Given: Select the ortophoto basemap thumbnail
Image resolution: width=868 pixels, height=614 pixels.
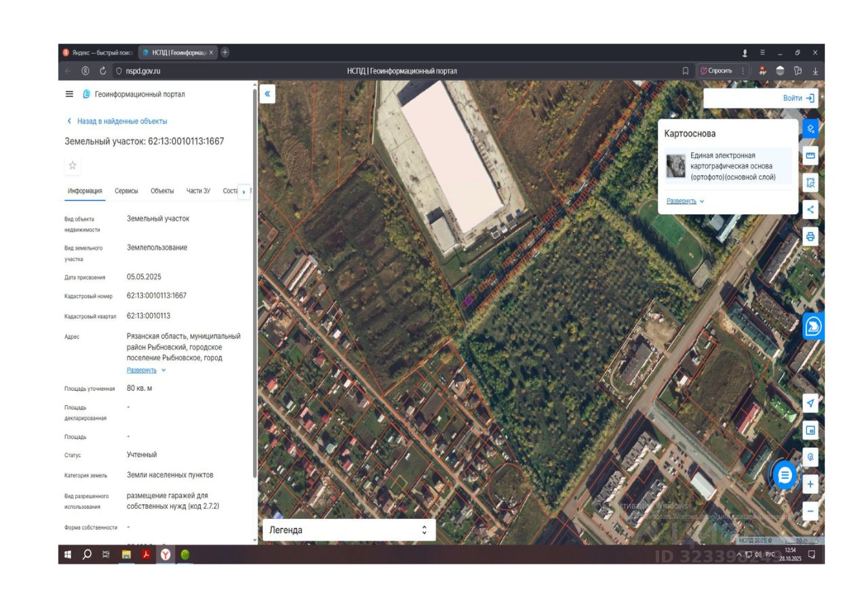Looking at the screenshot, I should click(675, 166).
